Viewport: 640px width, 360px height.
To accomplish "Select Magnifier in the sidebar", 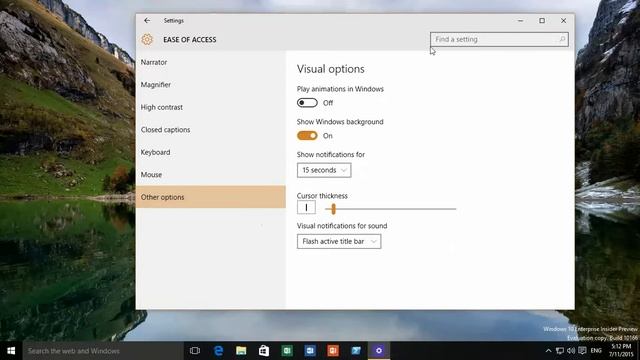I will coord(211,84).
